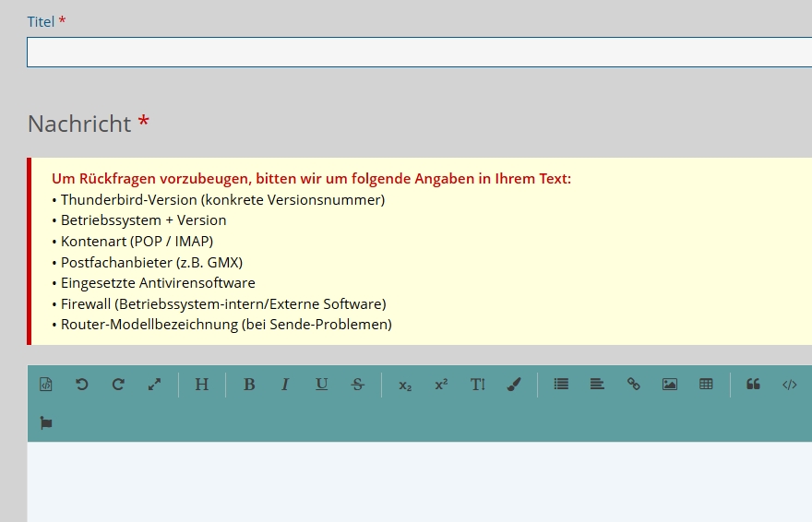812x522 pixels.
Task: Insert a table into the message
Action: 706,384
